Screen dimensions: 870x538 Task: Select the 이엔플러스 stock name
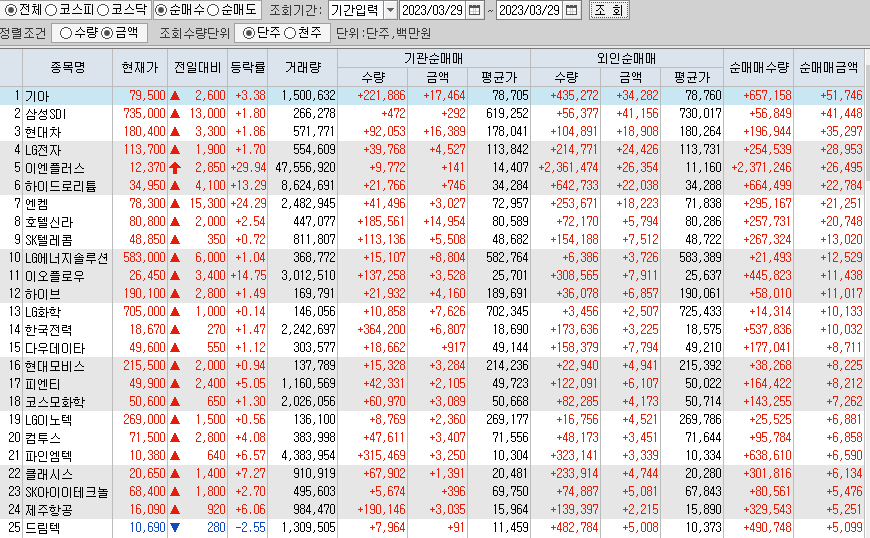click(54, 168)
